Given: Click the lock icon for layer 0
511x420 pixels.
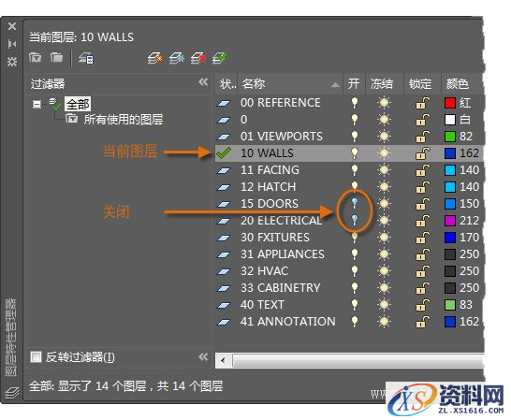Looking at the screenshot, I should pos(423,120).
